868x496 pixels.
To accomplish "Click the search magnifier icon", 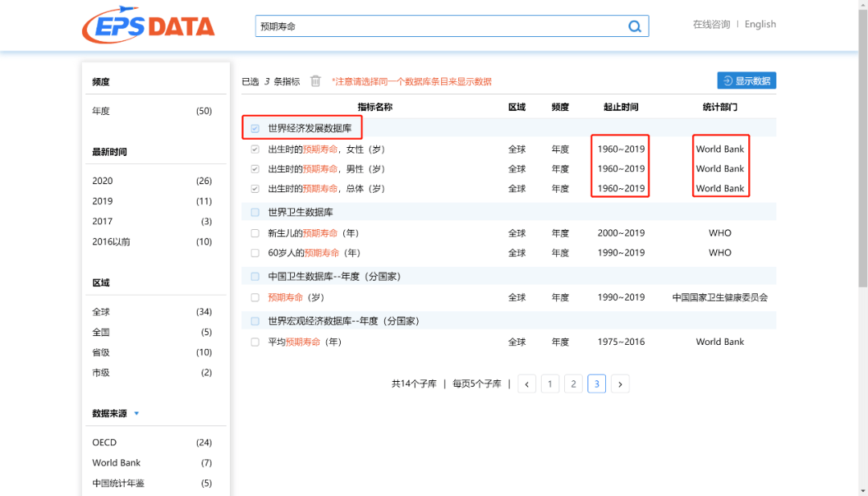I will 634,26.
